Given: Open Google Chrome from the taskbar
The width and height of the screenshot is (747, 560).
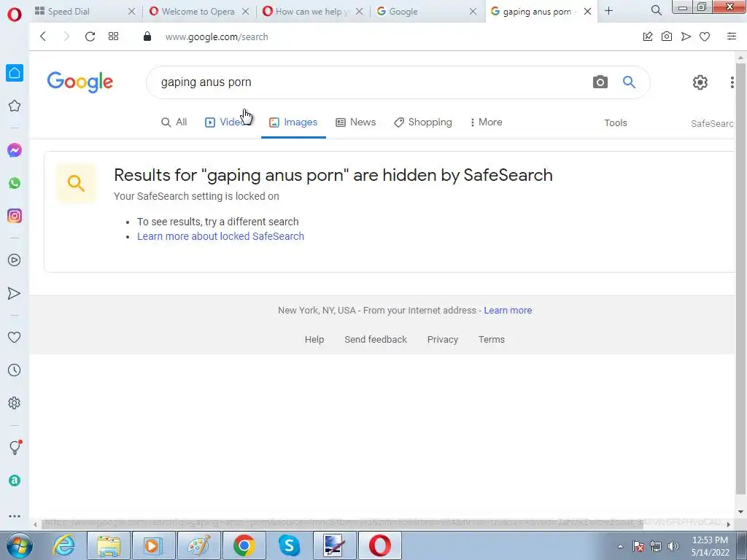Looking at the screenshot, I should [x=244, y=545].
